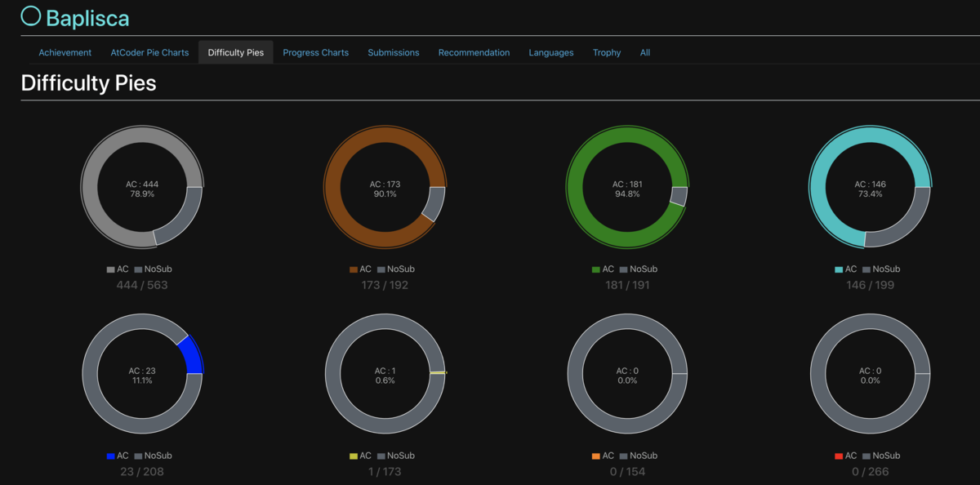Click the 0 / 154 count text

(627, 471)
